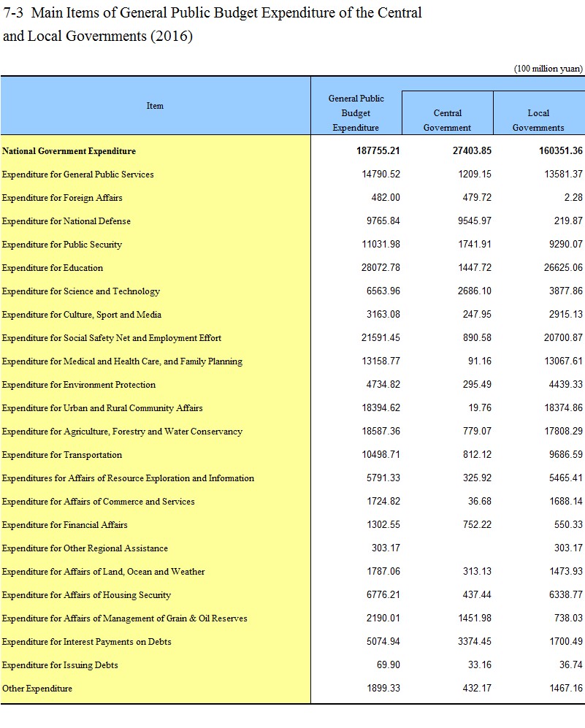585x728 pixels.
Task: Select 'Expenditure for Transportation' row label
Action: [x=62, y=455]
